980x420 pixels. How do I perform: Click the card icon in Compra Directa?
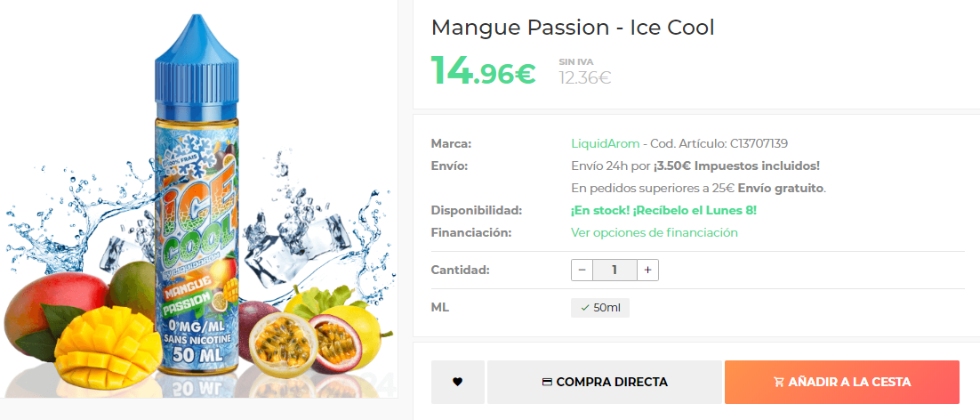coord(547,382)
